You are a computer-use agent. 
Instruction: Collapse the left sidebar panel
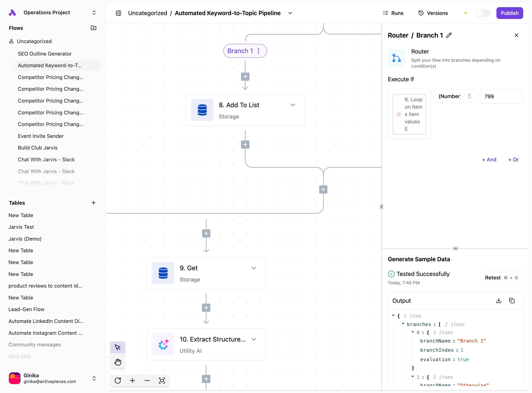tap(118, 13)
